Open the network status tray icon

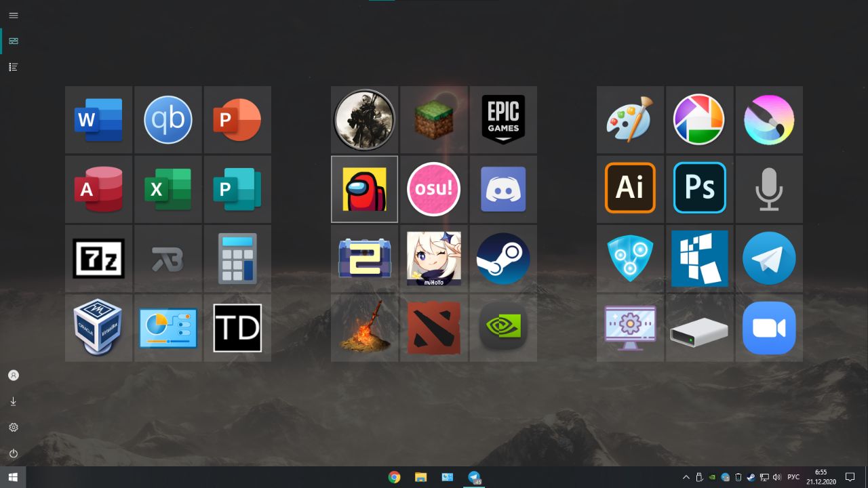(x=764, y=477)
